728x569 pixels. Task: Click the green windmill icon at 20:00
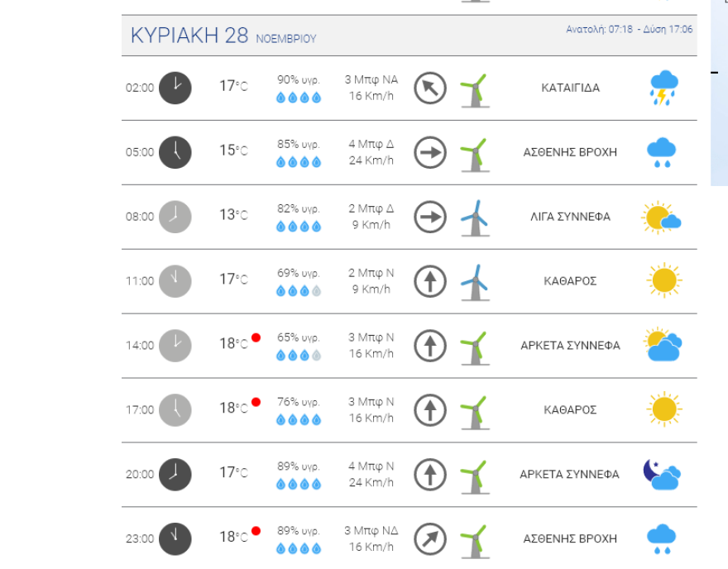(x=474, y=476)
